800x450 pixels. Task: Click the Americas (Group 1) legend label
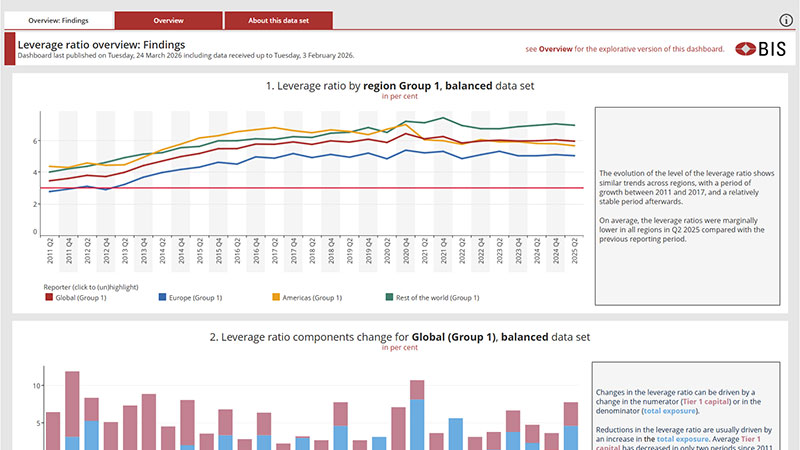coord(312,297)
